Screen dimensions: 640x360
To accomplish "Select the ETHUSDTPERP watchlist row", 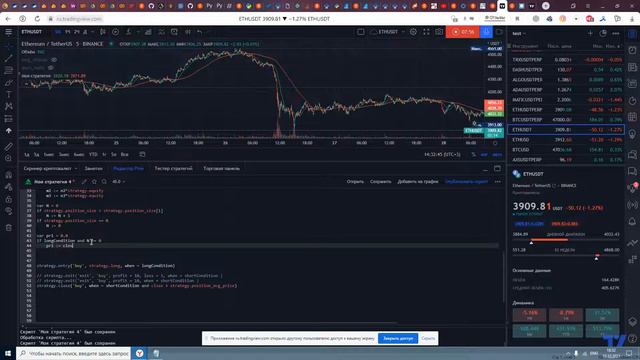I will [x=566, y=110].
